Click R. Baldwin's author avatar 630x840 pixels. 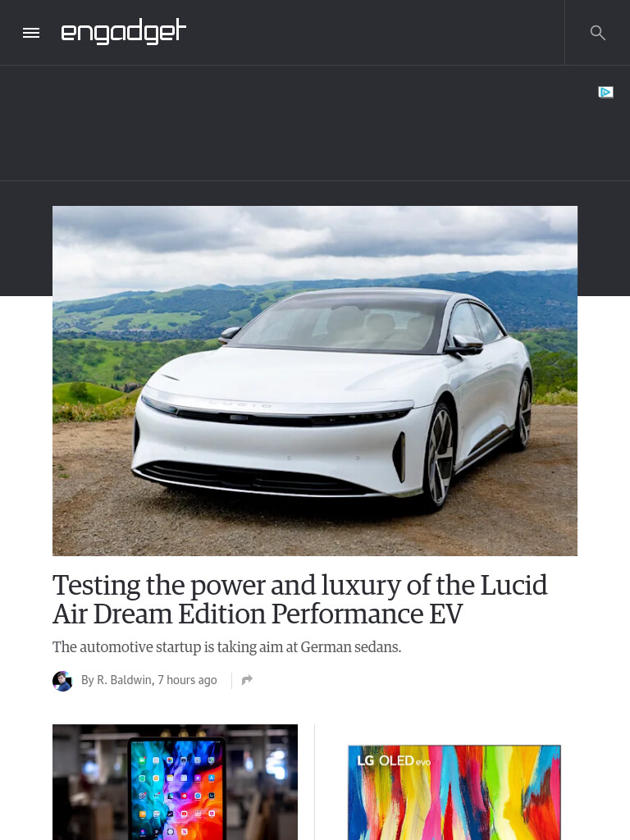point(62,681)
